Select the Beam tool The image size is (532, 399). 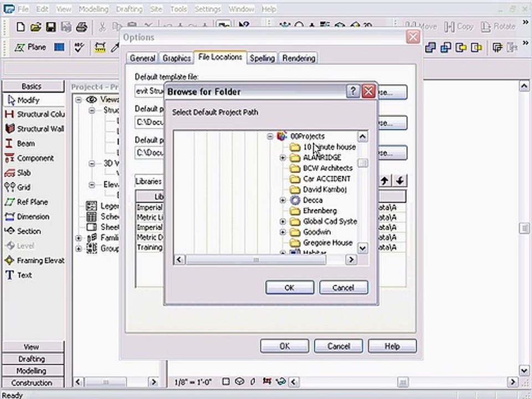click(20, 144)
